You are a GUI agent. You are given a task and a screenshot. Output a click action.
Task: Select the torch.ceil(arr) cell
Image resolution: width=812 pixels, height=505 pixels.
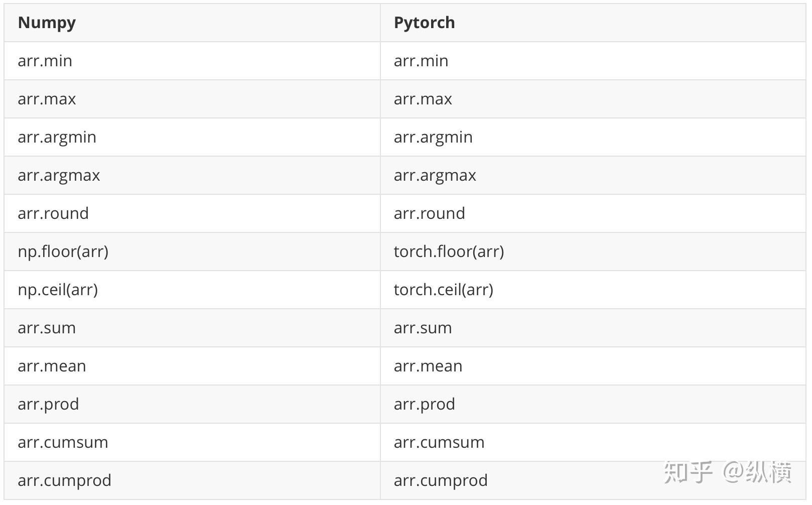(443, 290)
